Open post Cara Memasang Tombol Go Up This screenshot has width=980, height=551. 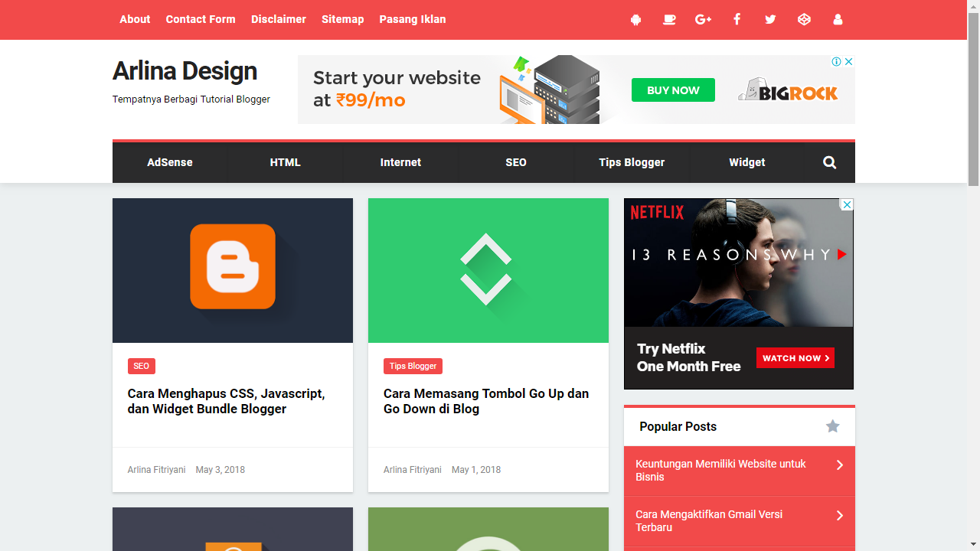[x=486, y=401]
